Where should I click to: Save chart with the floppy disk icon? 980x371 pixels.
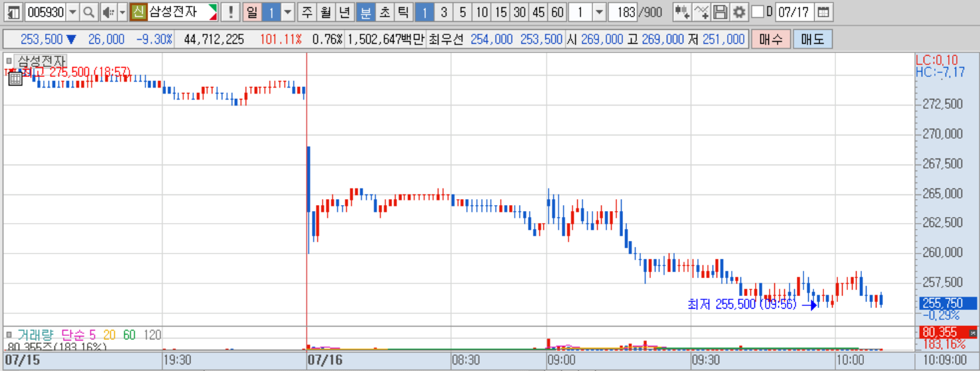720,12
